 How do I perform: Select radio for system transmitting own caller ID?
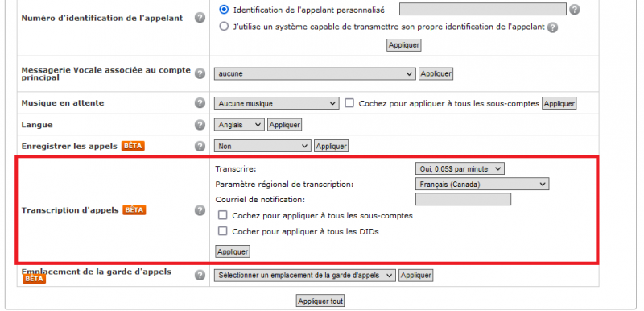[x=224, y=27]
